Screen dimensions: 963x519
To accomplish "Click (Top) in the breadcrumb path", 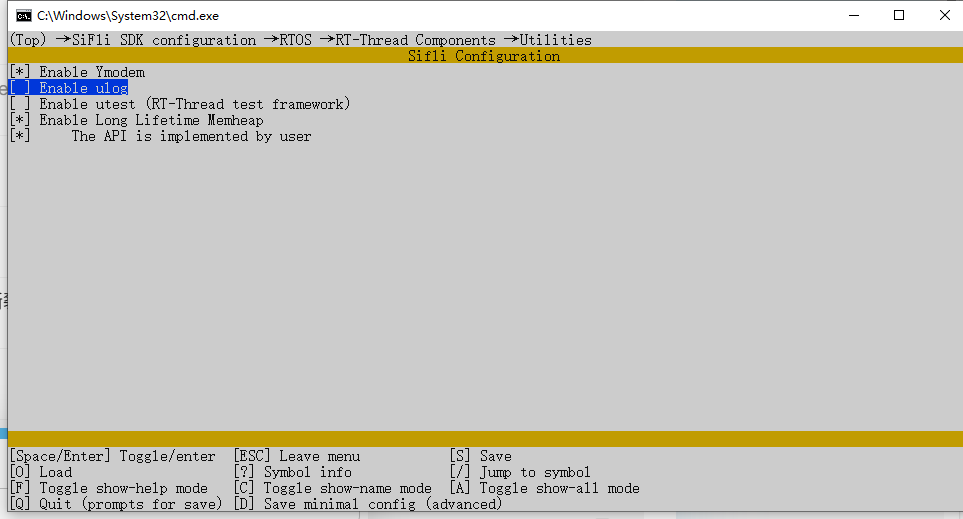I will [x=28, y=40].
